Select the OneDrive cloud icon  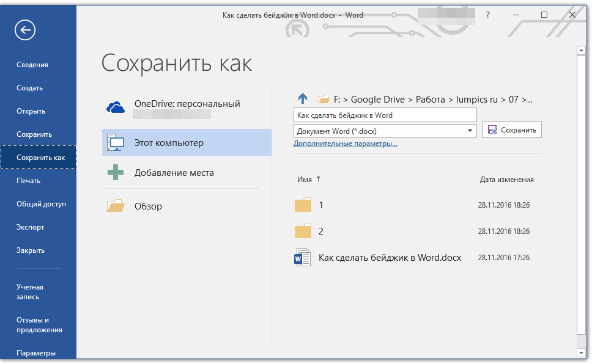point(116,107)
